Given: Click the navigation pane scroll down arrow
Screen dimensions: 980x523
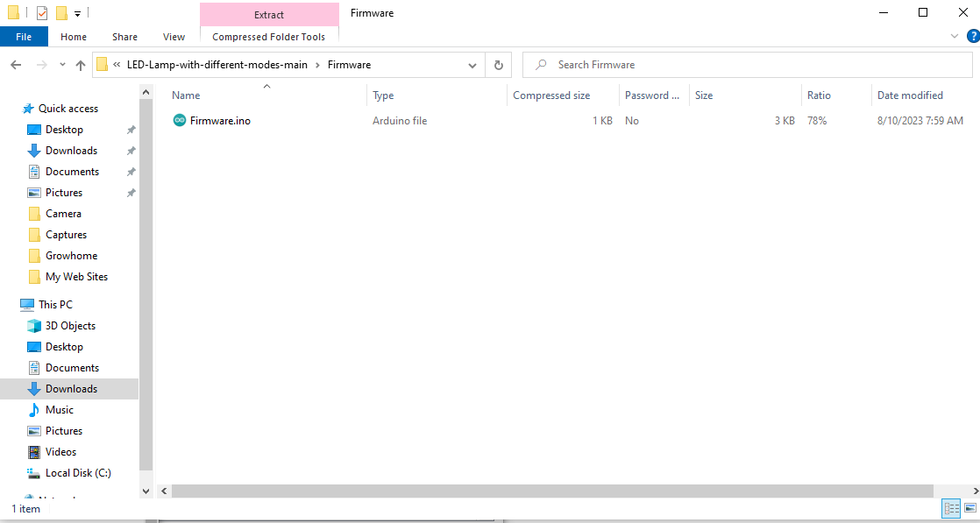Looking at the screenshot, I should [x=146, y=491].
